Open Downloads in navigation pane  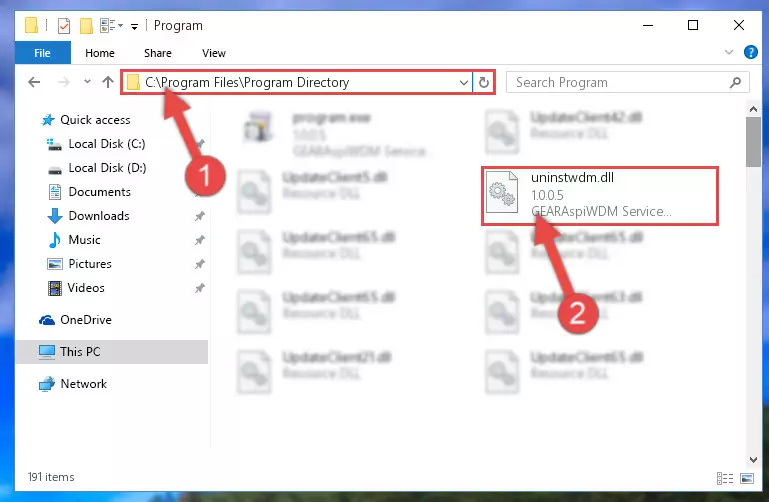pyautogui.click(x=99, y=216)
